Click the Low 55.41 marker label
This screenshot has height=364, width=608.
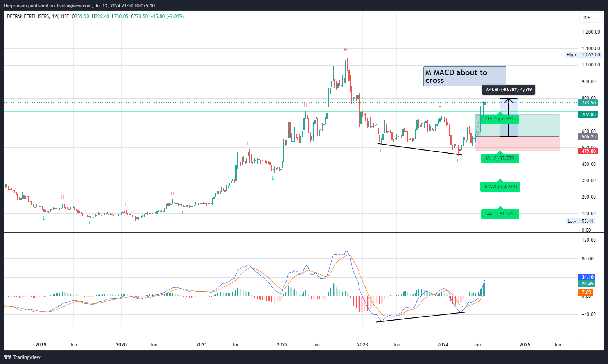point(581,221)
